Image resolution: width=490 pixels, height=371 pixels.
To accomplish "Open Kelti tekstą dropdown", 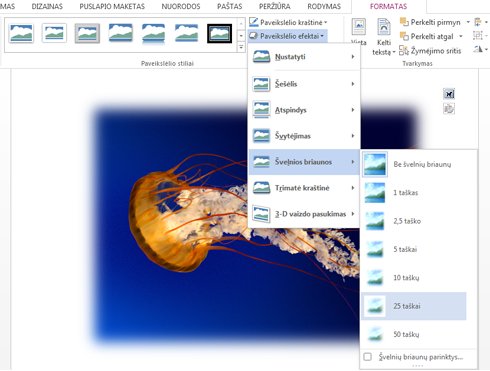I will point(384,37).
